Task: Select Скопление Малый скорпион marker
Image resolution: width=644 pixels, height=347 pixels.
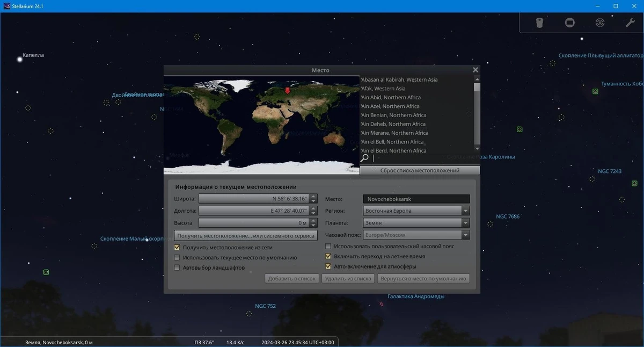Action: pos(94,246)
